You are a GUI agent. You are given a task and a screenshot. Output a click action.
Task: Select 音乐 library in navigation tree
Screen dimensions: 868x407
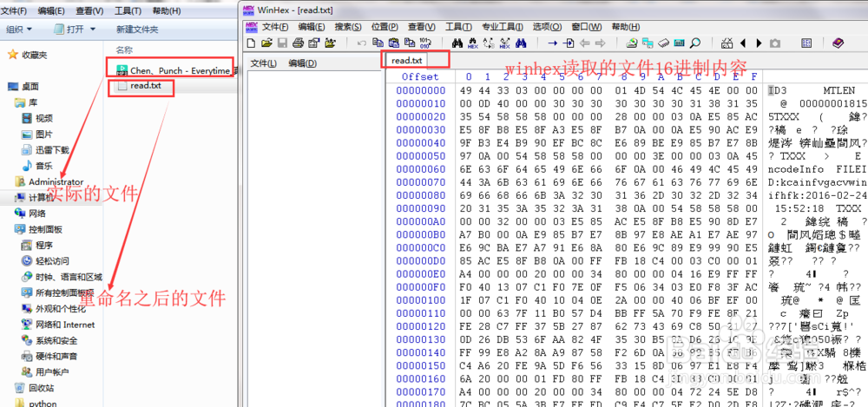37,166
